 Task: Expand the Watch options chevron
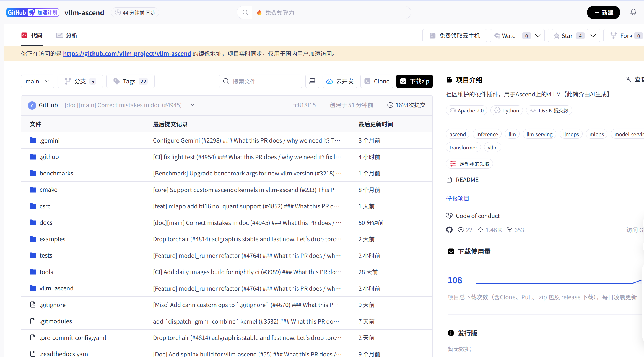(538, 36)
